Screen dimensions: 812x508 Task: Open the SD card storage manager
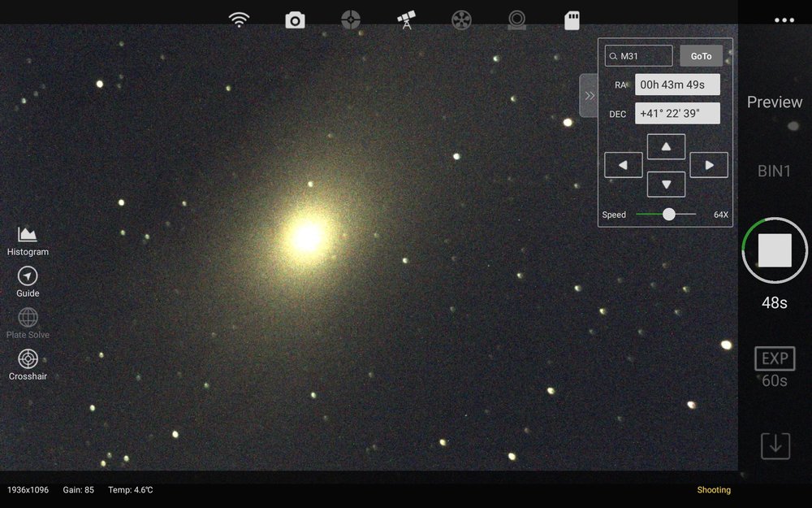point(572,20)
